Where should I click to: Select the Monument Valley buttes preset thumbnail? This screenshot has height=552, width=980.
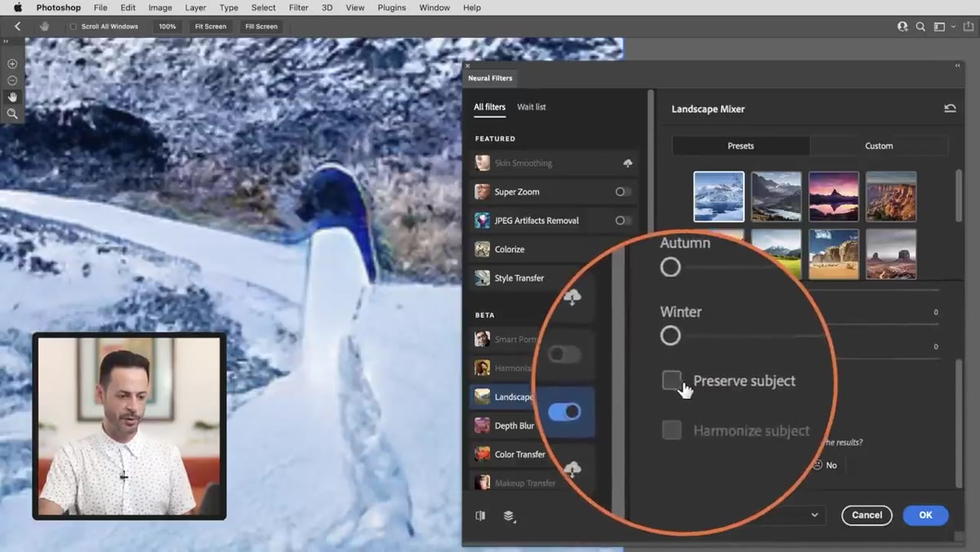click(891, 254)
